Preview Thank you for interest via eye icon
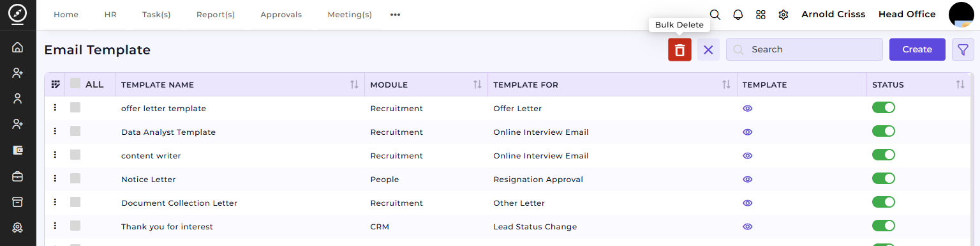This screenshot has width=980, height=246. (x=748, y=227)
